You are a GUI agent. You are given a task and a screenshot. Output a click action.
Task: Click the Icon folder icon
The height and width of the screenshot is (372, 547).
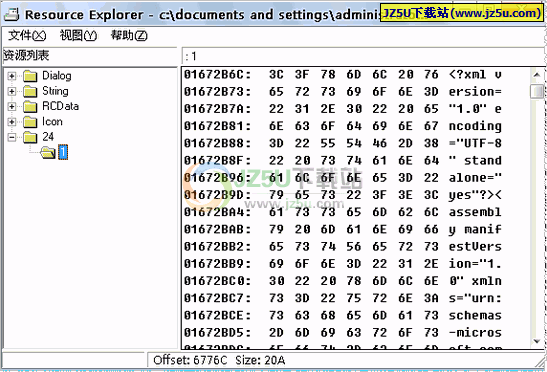30,121
